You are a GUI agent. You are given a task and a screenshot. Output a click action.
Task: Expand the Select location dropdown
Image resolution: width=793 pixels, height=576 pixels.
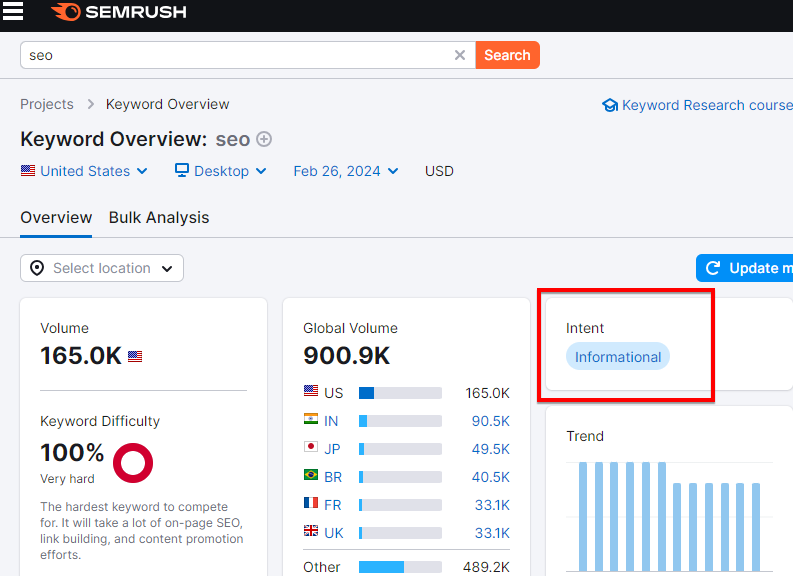coord(102,268)
